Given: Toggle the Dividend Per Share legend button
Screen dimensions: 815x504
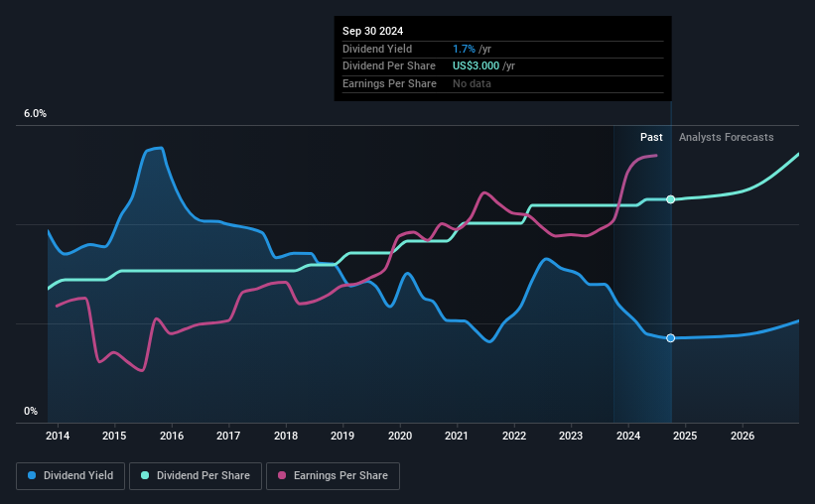Looking at the screenshot, I should (196, 476).
